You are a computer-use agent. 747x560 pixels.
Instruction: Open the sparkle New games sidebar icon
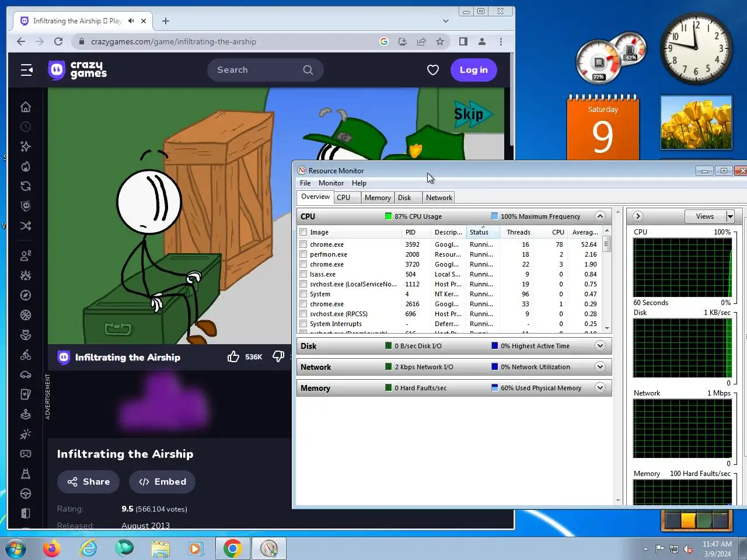26,146
